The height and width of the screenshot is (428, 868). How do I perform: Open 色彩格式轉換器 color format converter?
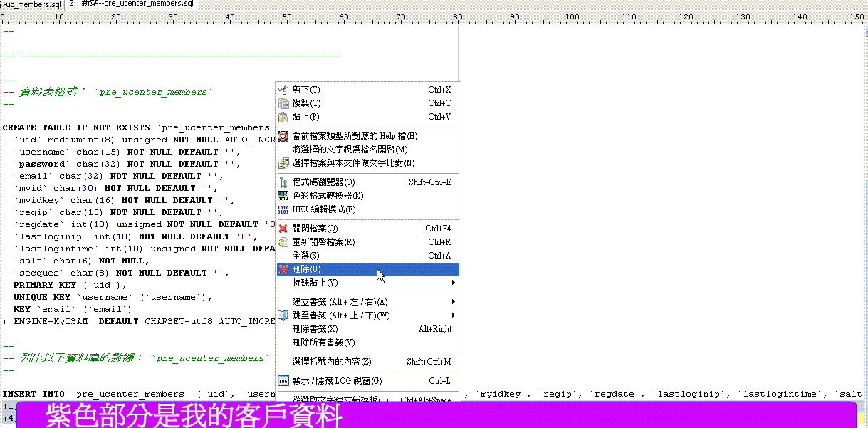367,196
